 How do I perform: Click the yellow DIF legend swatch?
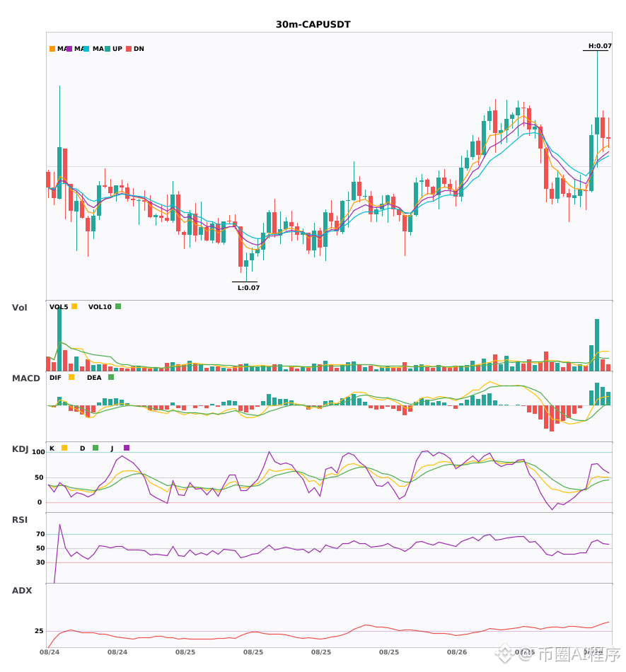point(71,377)
